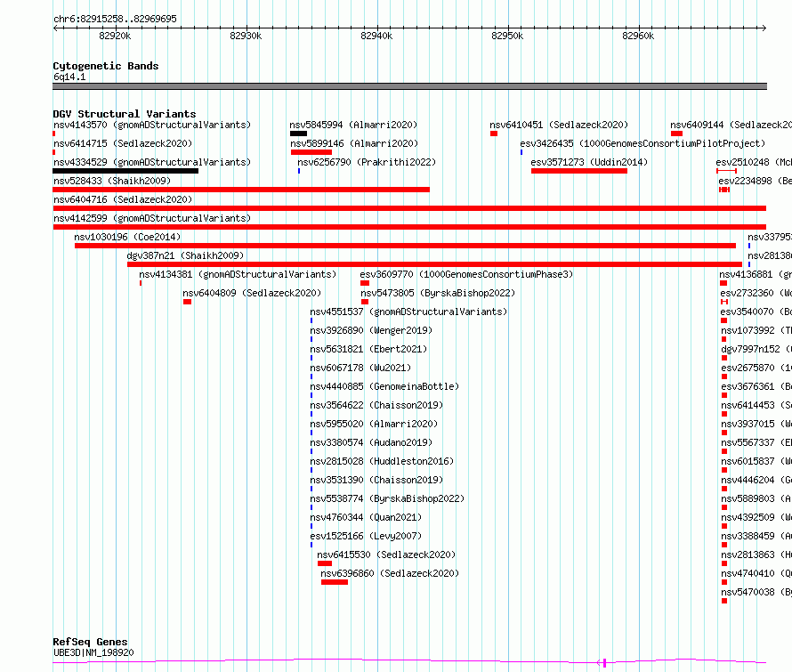Open the nsv5538774 (ByrskaBishop2022) label
This screenshot has width=792, height=672.
[x=387, y=498]
